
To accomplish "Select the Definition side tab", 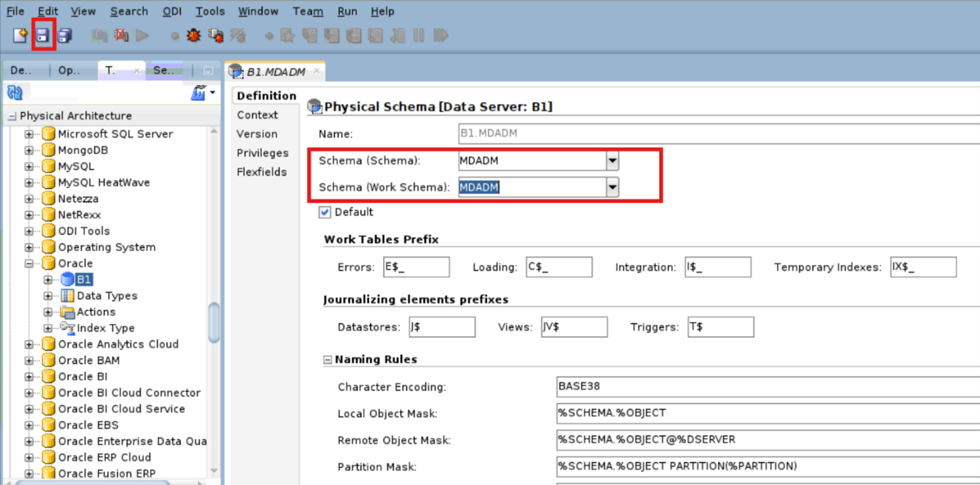I will click(x=266, y=96).
